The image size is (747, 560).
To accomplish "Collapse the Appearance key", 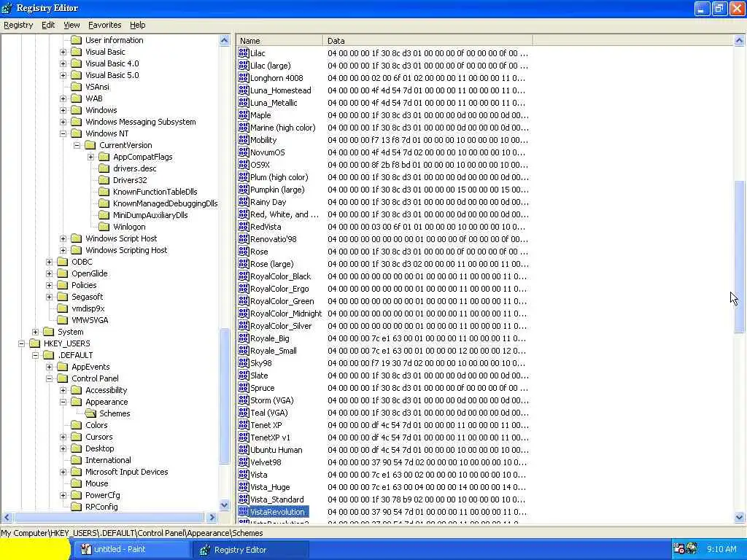I will pyautogui.click(x=63, y=402).
